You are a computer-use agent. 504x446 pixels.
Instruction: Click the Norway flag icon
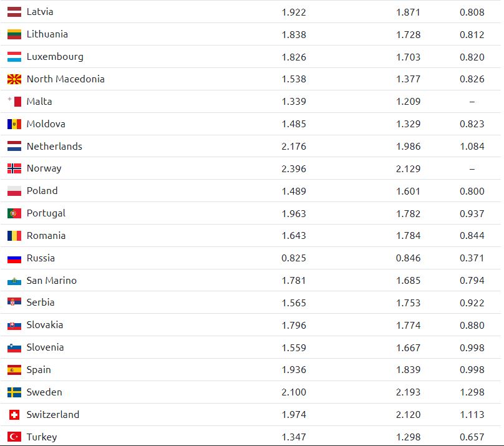tap(14, 168)
